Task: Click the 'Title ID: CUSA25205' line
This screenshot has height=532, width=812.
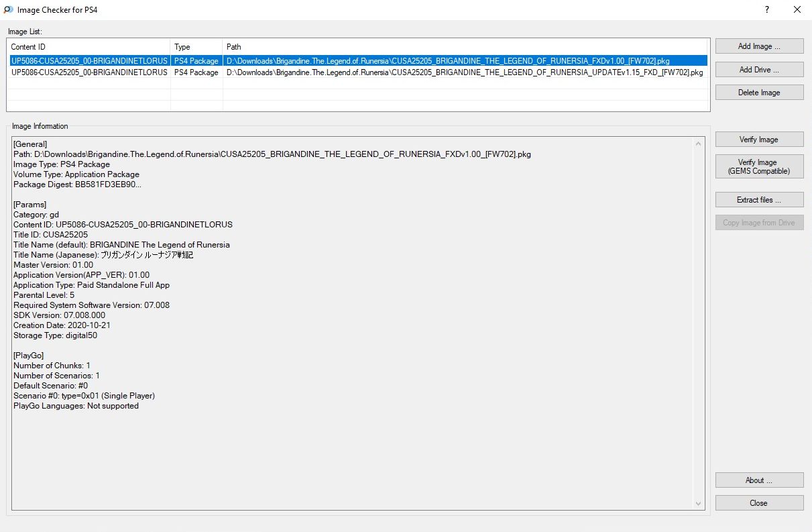Action: click(51, 235)
